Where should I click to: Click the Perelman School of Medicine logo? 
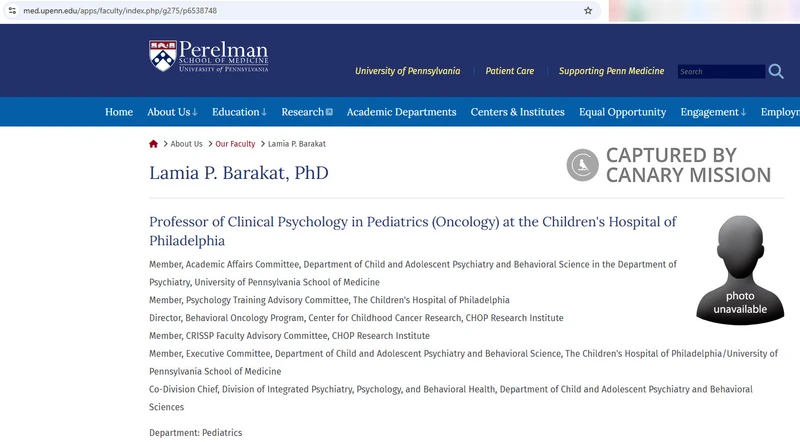[209, 56]
